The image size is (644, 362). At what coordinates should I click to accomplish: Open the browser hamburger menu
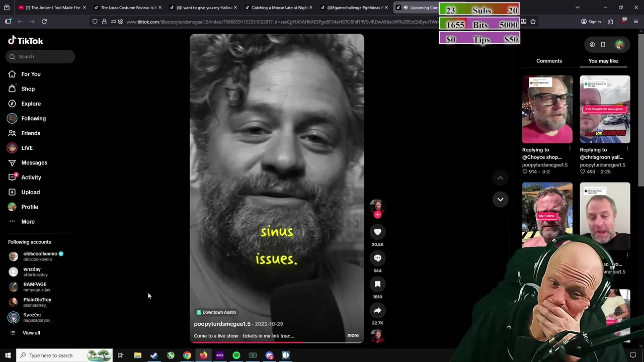636,22
